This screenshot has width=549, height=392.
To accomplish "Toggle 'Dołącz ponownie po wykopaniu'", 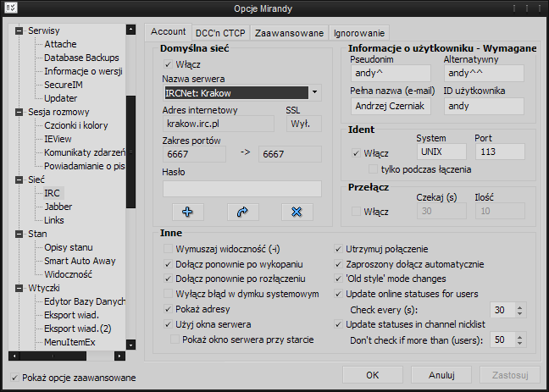I will click(x=168, y=264).
